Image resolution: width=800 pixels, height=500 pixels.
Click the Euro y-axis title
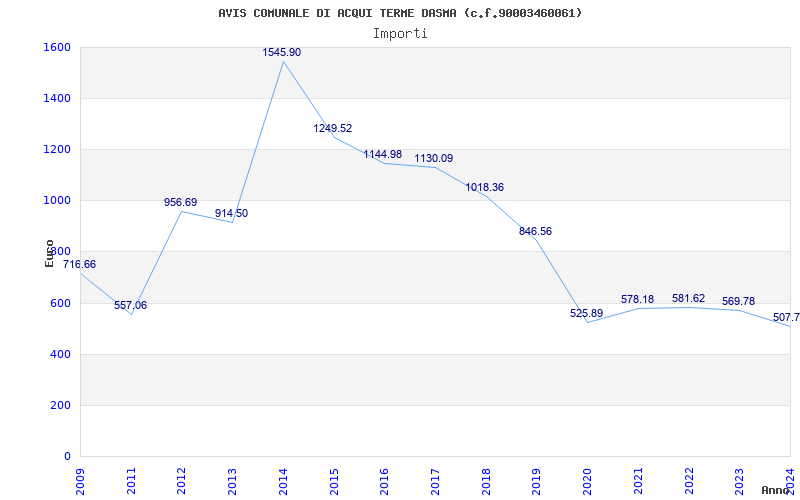(x=49, y=253)
